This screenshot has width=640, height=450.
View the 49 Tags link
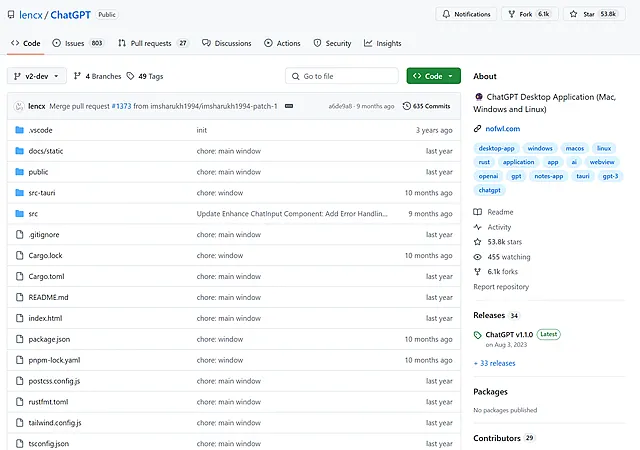(x=145, y=76)
